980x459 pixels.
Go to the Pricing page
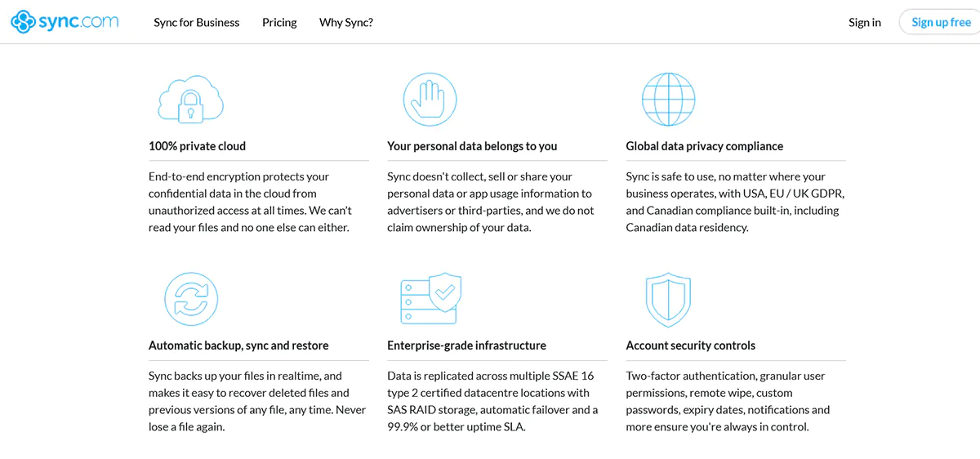click(279, 22)
